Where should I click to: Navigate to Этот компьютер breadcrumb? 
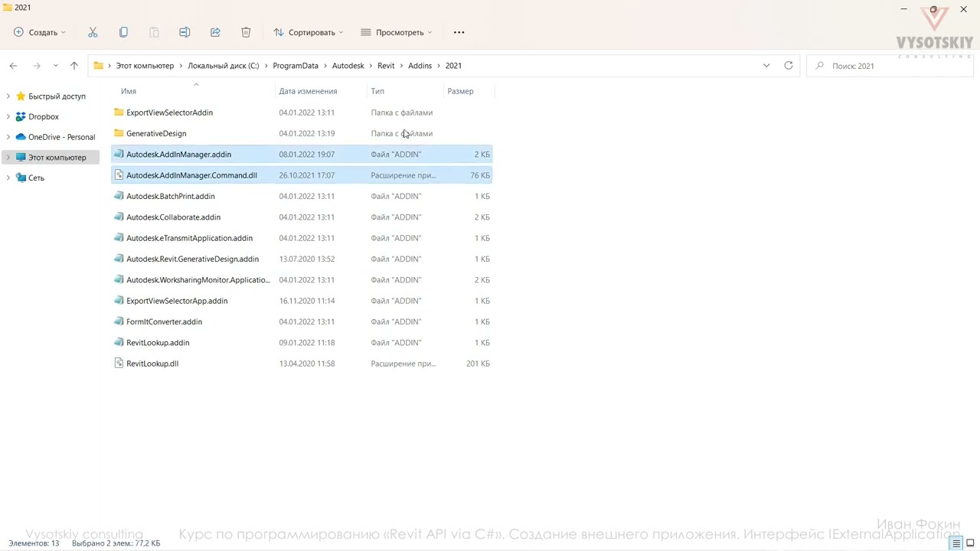pyautogui.click(x=145, y=66)
